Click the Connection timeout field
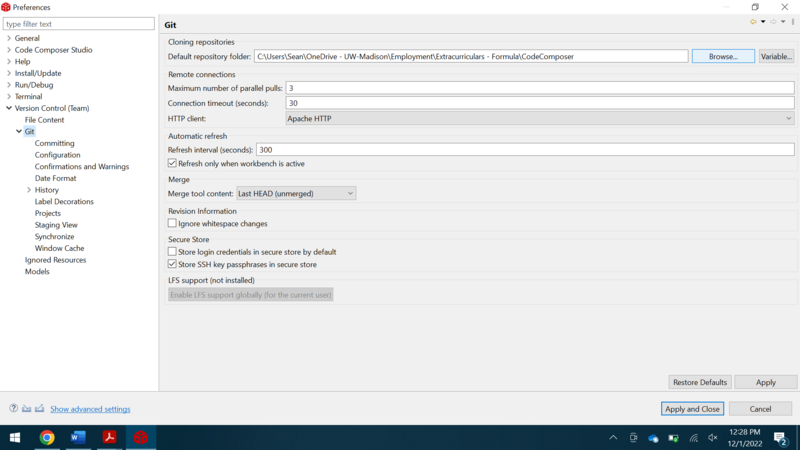Screen dimensions: 800x450 (x=540, y=103)
